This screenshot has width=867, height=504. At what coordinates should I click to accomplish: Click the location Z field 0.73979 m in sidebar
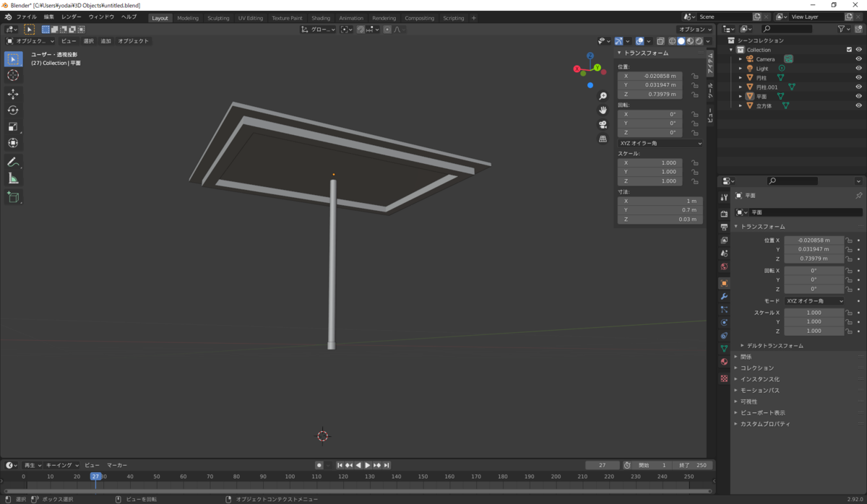click(x=650, y=95)
